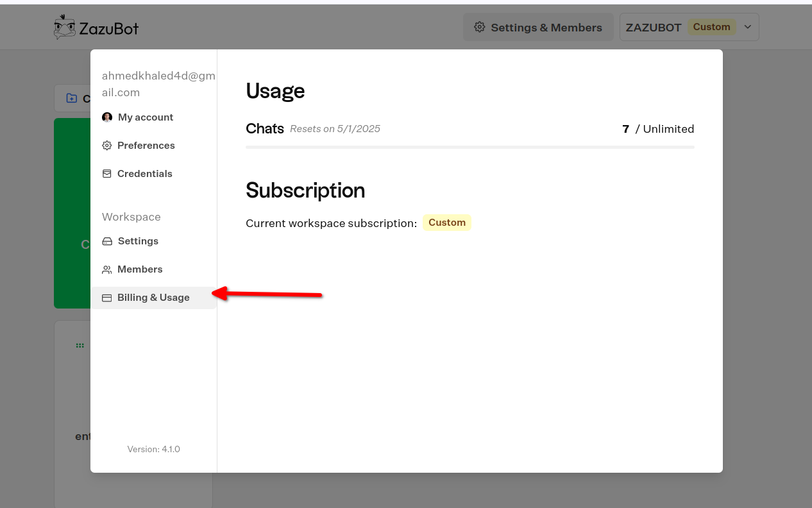Expand the ZAZUBOT workspace dropdown

(x=689, y=26)
